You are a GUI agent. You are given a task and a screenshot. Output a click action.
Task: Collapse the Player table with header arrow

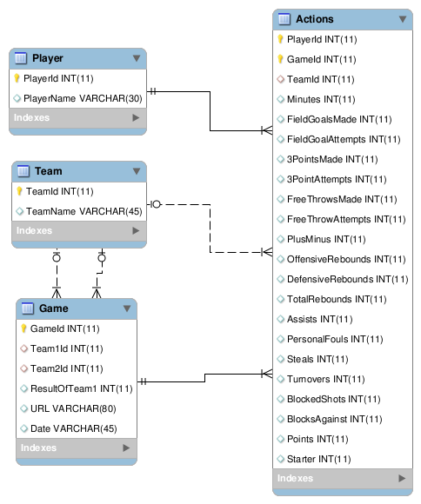[x=137, y=58]
